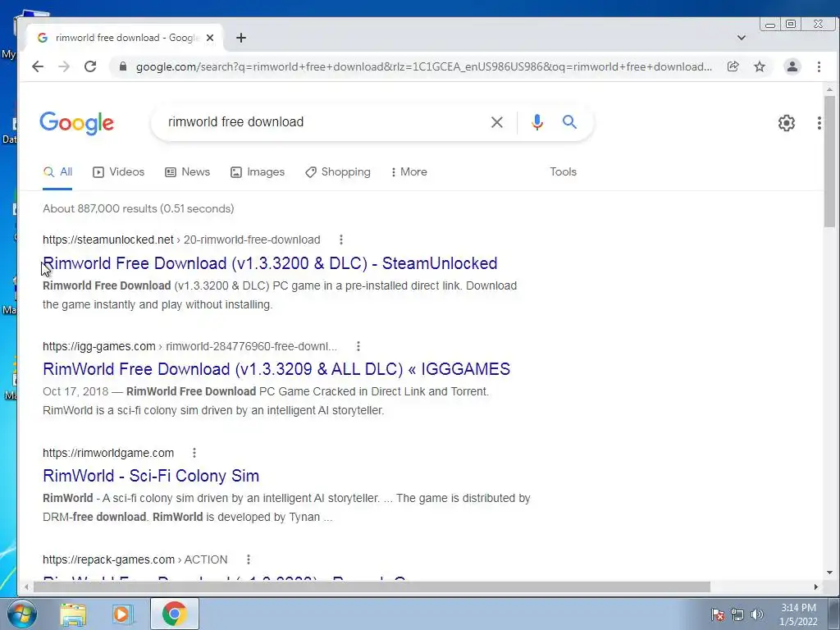Screen dimensions: 840x630
Task: Expand the tab search dropdown arrow
Action: click(x=742, y=38)
